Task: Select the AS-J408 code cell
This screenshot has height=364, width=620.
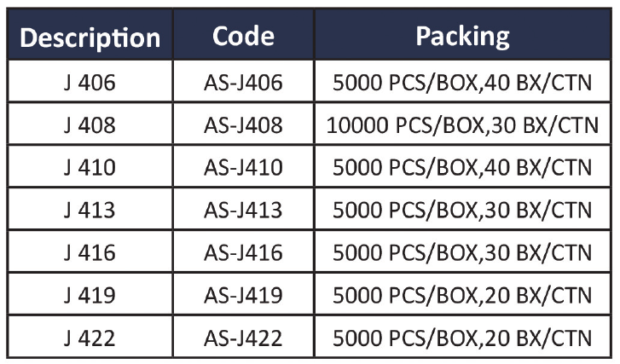Action: (x=243, y=124)
